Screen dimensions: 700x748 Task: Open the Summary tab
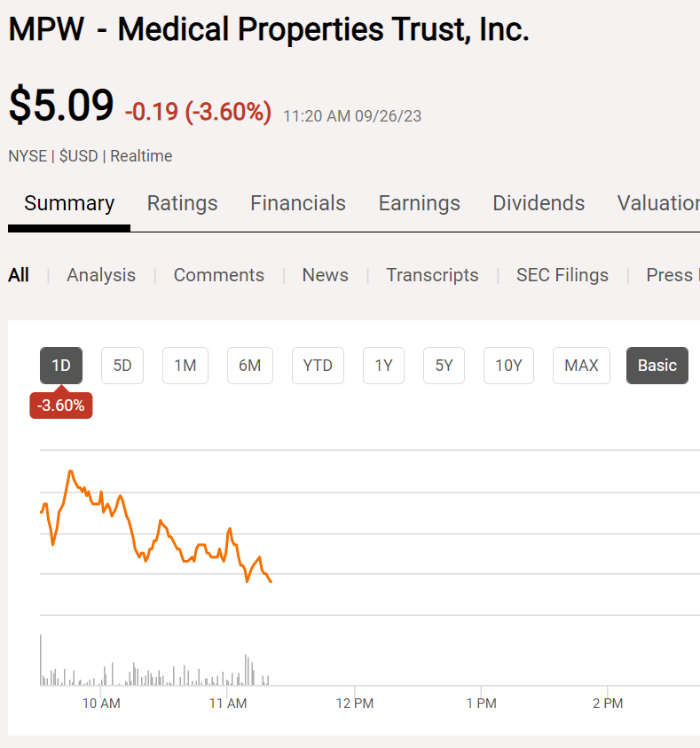(x=69, y=203)
